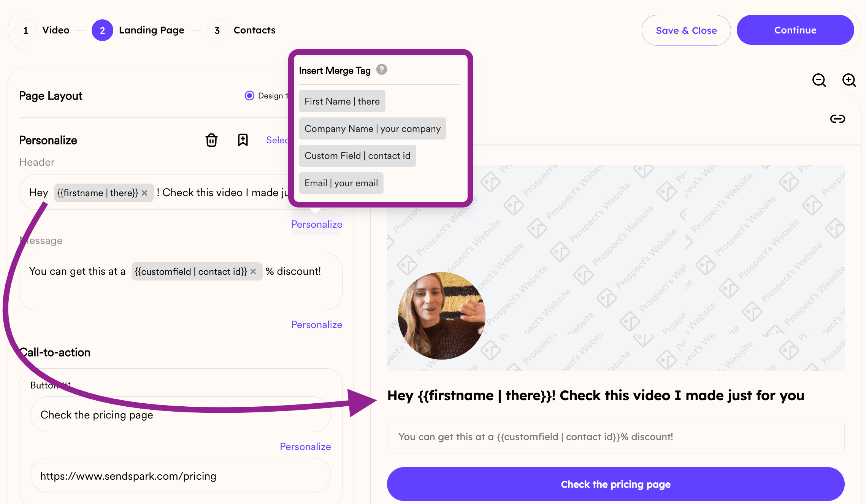Click the bookmark save template icon

(x=243, y=140)
